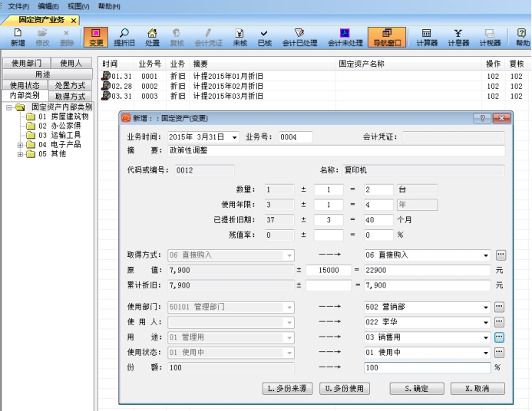
Task: Toggle the 导航窗口 toolbar button
Action: point(387,38)
